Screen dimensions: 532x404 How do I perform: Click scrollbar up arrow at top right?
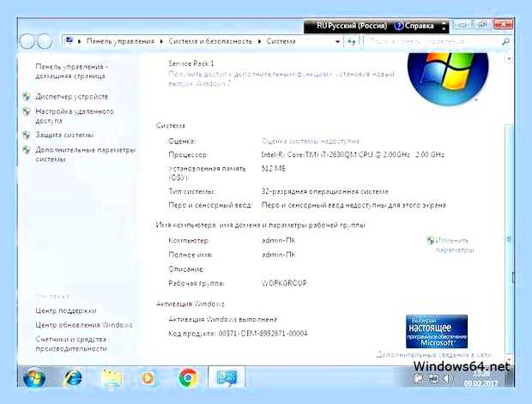(509, 58)
